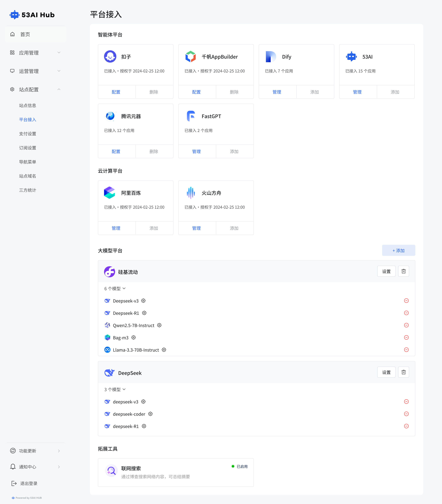Open settings gear for Qwen2.5-7B-Instruct

click(x=159, y=325)
